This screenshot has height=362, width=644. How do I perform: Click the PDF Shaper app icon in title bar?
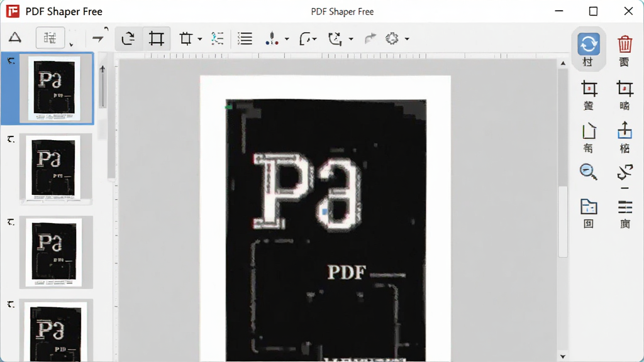[x=13, y=11]
